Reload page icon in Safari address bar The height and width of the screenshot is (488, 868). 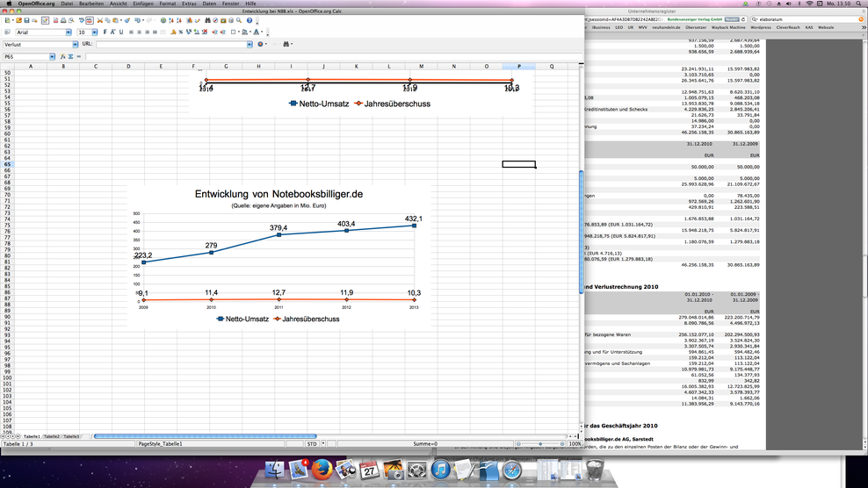[x=743, y=19]
